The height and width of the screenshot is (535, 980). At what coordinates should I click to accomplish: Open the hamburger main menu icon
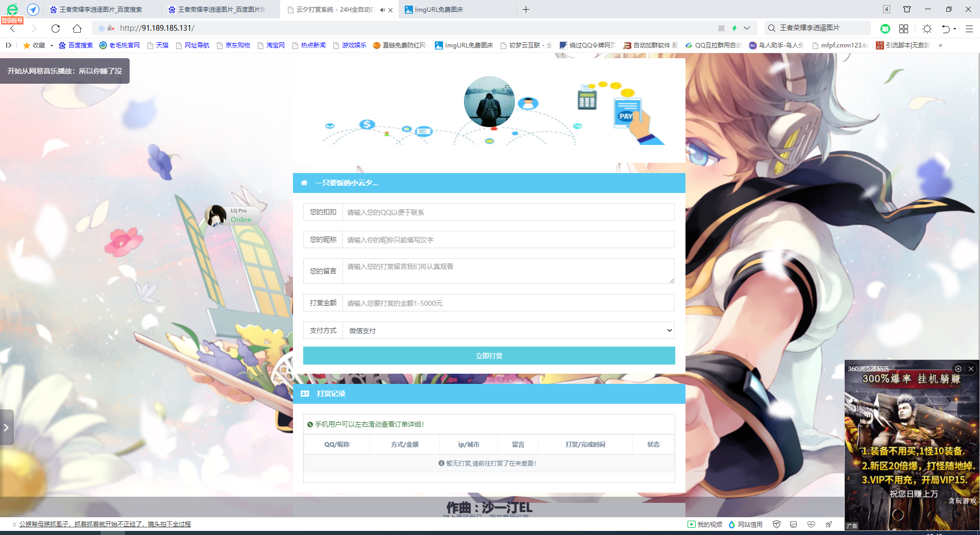(x=969, y=29)
